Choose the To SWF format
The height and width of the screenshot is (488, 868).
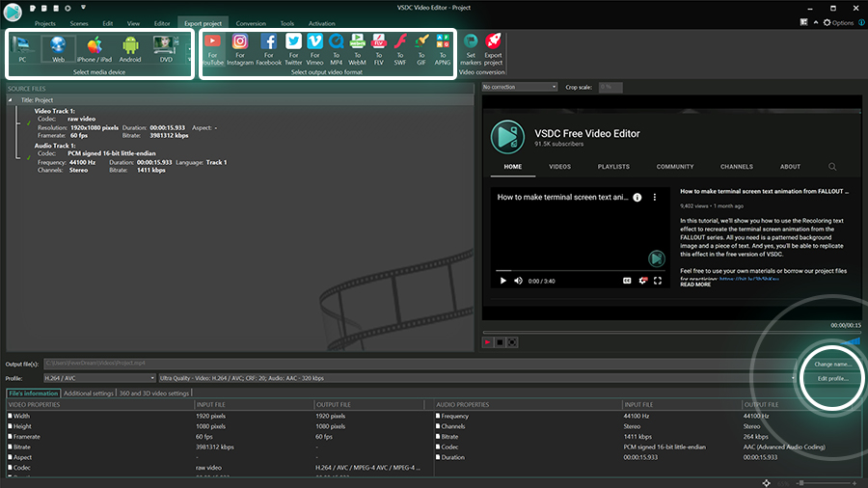(x=399, y=49)
